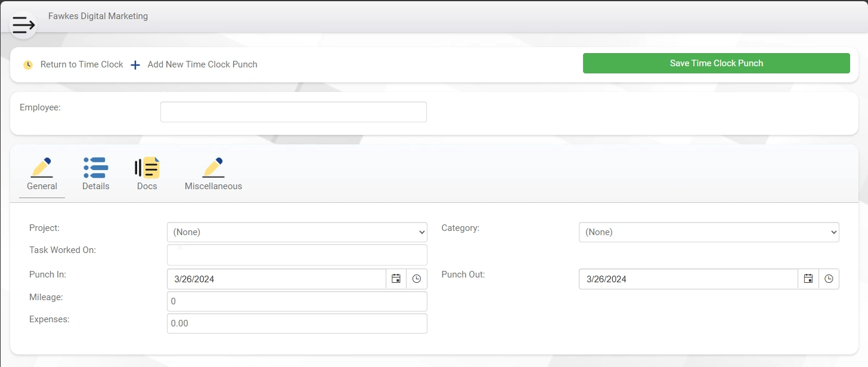Click the Category: label

460,228
